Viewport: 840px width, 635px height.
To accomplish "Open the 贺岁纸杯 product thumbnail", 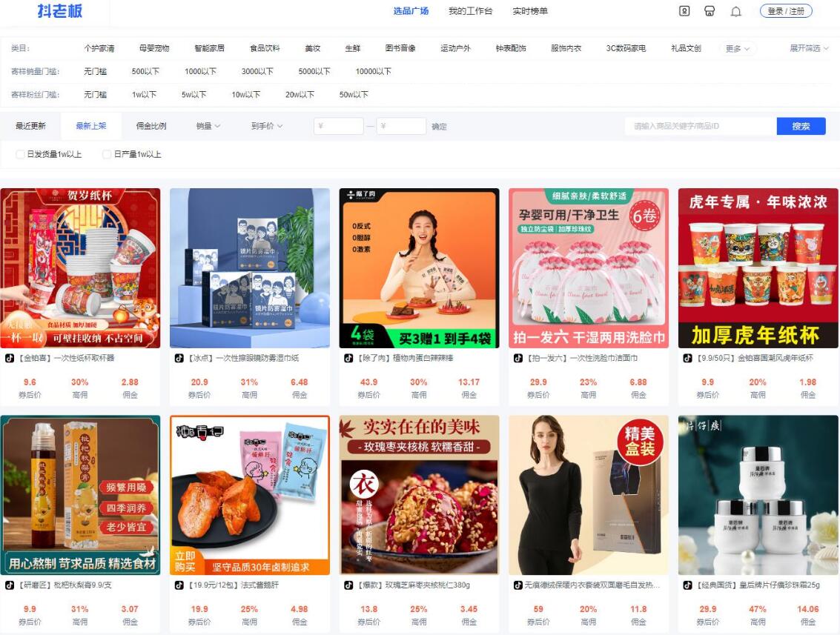I will pyautogui.click(x=80, y=267).
